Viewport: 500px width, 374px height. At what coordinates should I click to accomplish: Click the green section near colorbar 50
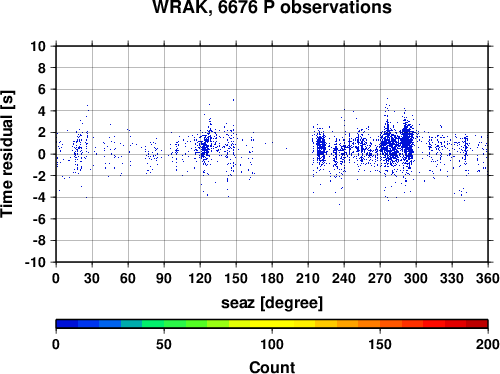pos(164,324)
